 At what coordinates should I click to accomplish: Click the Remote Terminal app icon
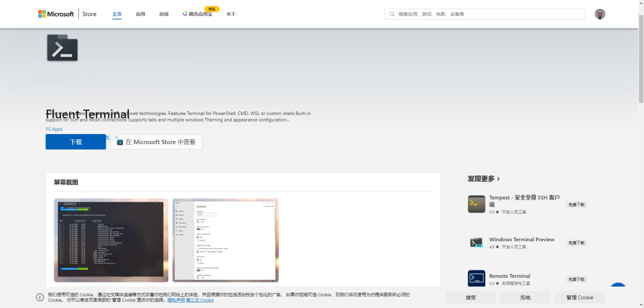click(x=476, y=278)
